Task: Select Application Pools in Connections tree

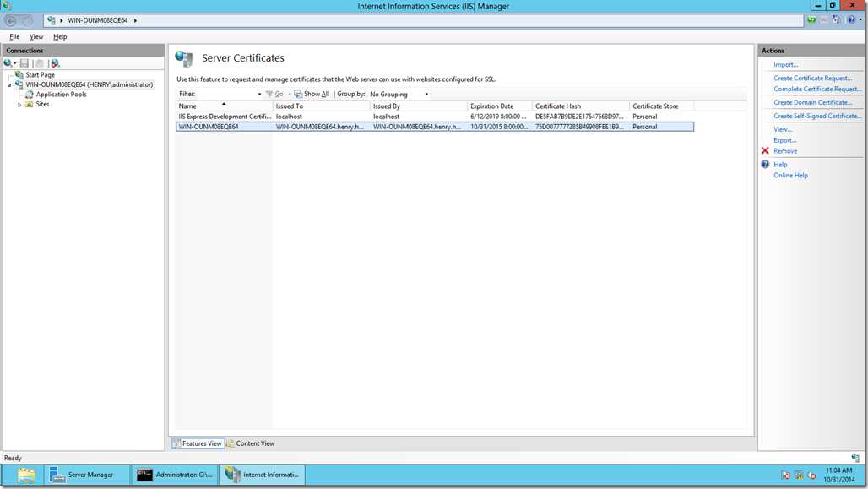Action: pos(61,95)
